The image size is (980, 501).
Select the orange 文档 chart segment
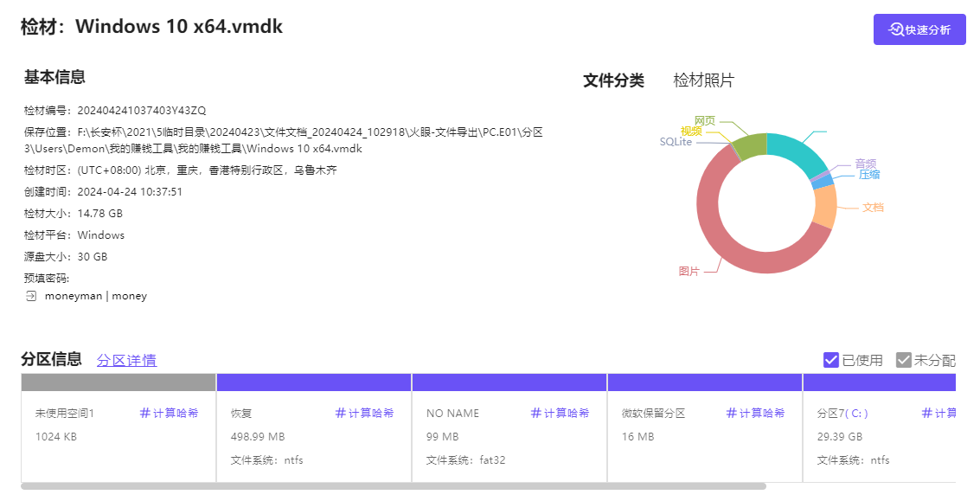tap(825, 207)
